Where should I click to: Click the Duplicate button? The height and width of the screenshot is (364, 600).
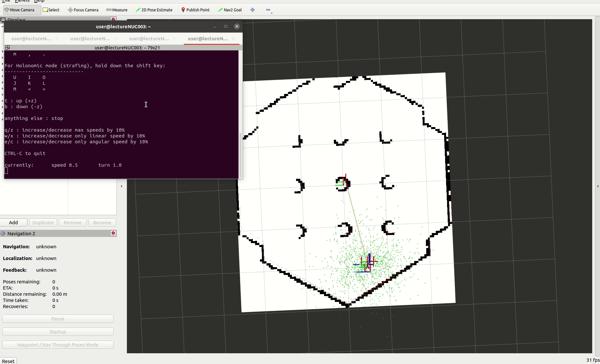point(43,222)
